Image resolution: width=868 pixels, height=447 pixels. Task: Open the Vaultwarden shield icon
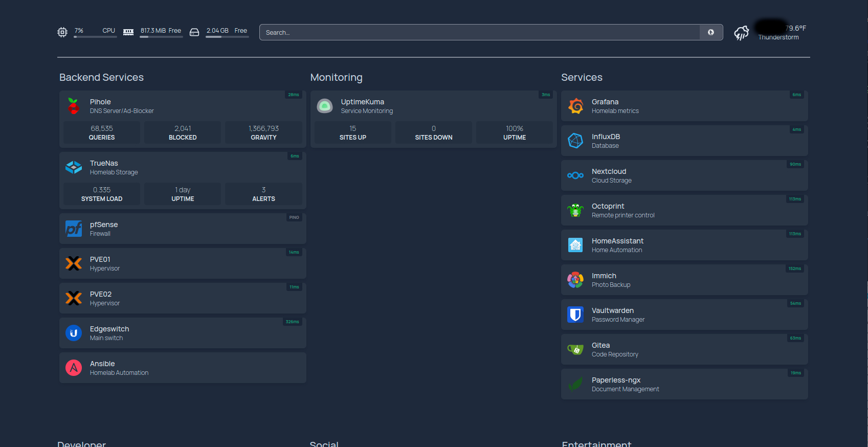(575, 315)
